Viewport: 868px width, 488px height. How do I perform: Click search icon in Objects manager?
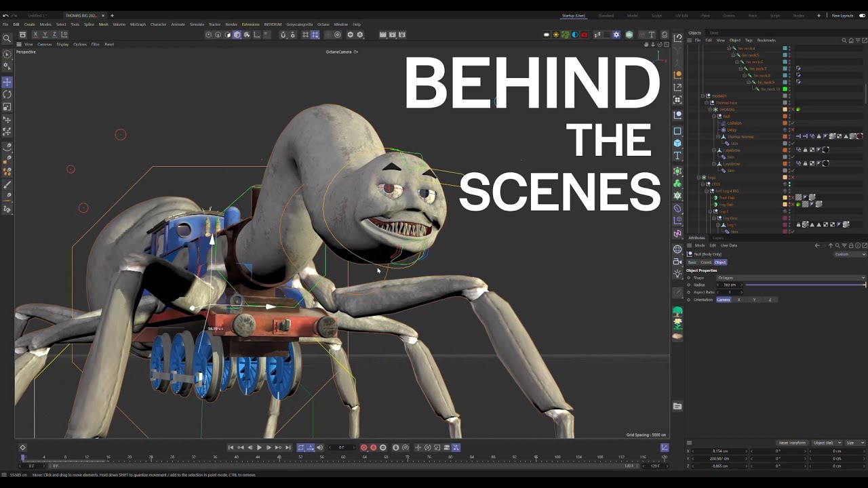(844, 40)
